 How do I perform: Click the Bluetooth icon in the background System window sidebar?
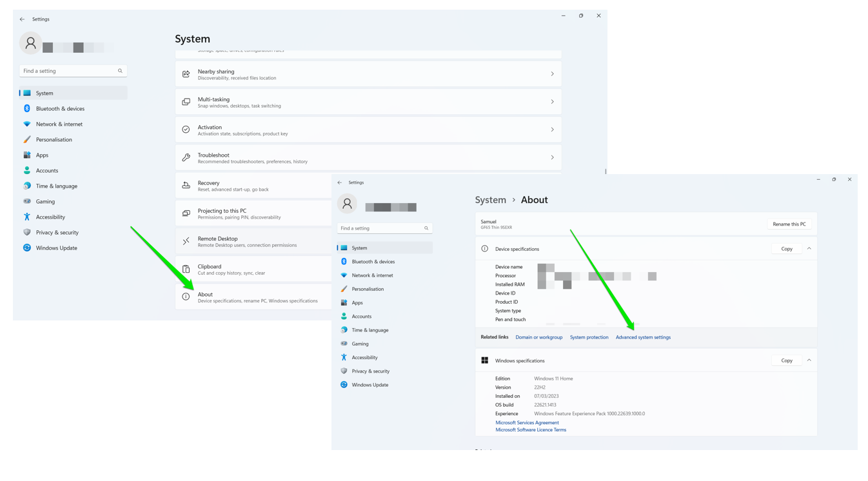[27, 108]
